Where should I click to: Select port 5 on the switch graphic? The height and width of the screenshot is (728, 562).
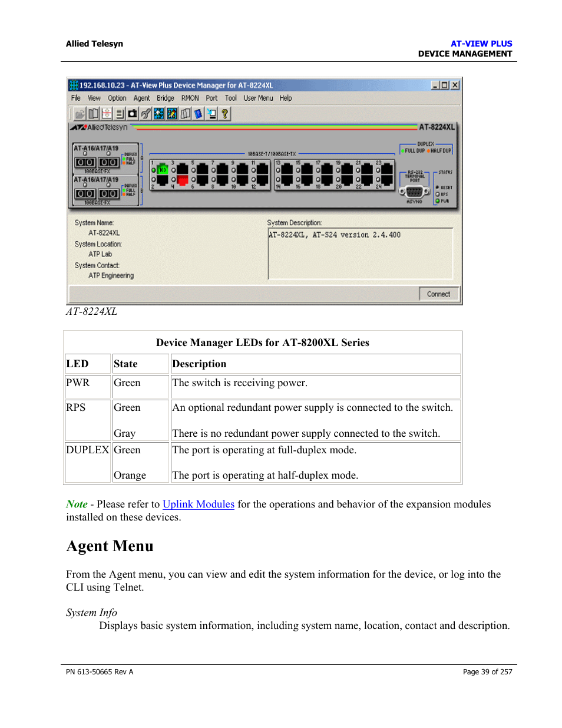(203, 169)
